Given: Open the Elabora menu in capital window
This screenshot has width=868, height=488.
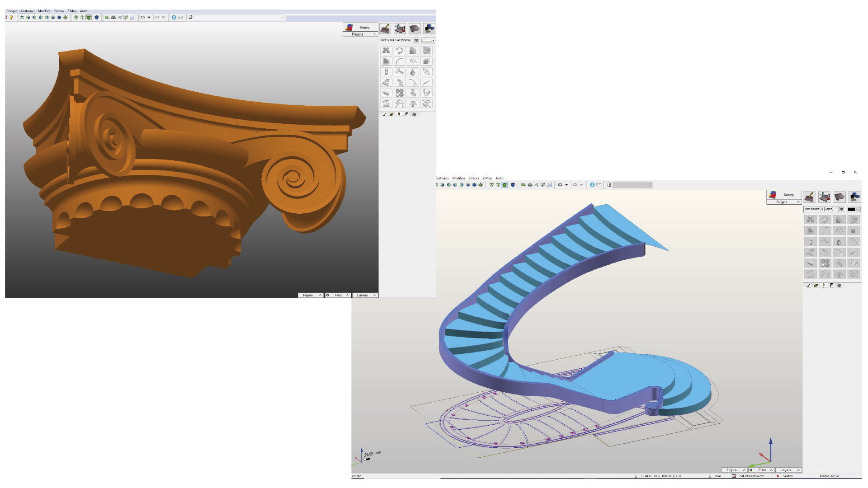Looking at the screenshot, I should pos(59,11).
